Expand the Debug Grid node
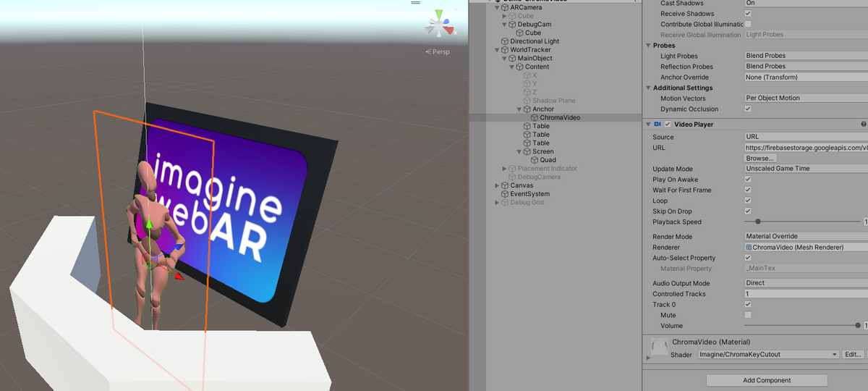 tap(498, 203)
